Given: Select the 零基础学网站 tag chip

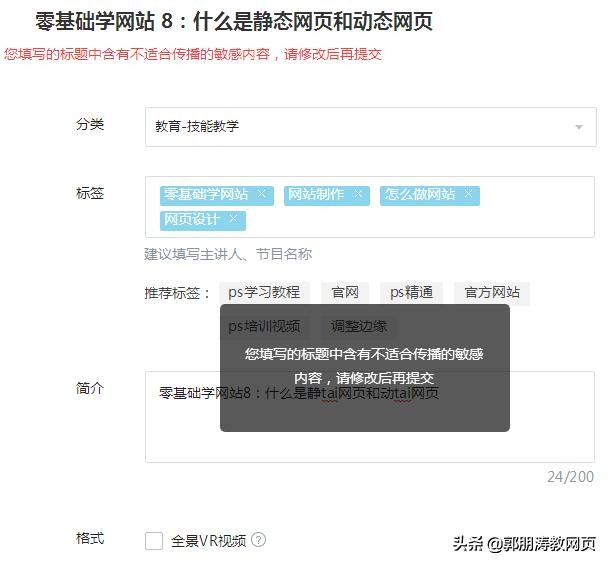Looking at the screenshot, I should [x=217, y=195].
